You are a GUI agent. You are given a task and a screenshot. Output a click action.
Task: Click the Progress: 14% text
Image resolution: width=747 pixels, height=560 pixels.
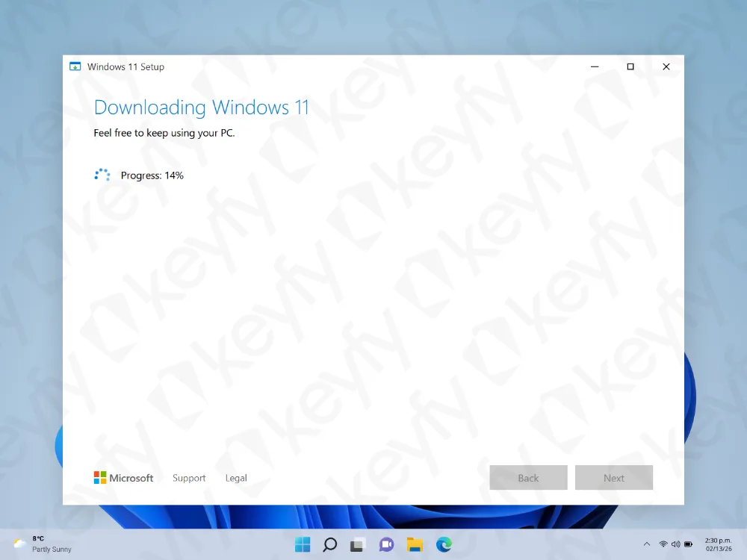click(152, 175)
